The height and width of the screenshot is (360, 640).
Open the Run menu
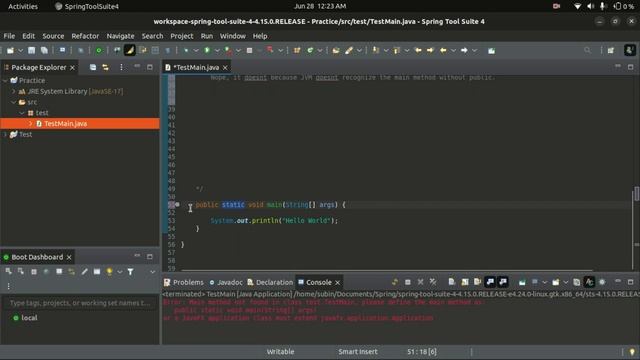tap(207, 36)
